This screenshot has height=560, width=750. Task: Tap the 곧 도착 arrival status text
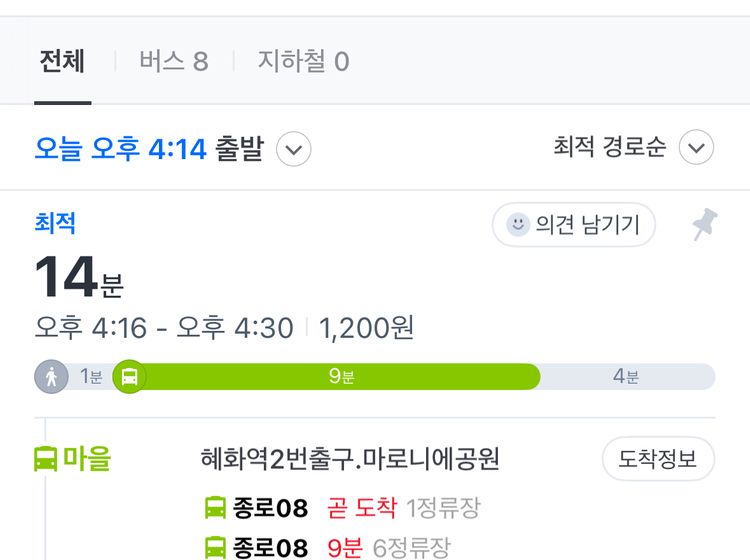pos(362,507)
